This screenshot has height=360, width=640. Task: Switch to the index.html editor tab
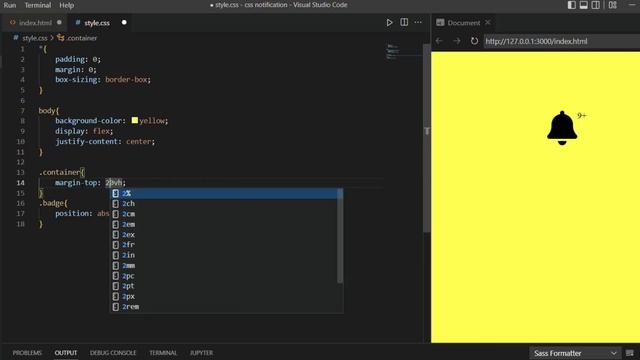tap(35, 23)
